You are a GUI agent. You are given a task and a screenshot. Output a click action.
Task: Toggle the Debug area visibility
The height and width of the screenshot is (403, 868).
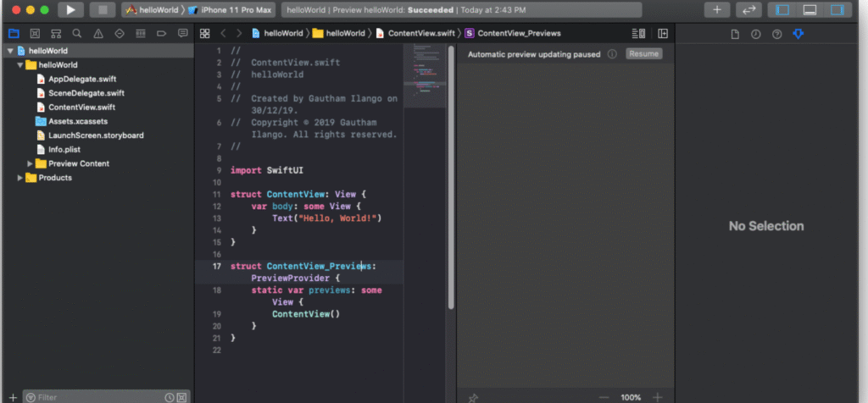coord(810,10)
